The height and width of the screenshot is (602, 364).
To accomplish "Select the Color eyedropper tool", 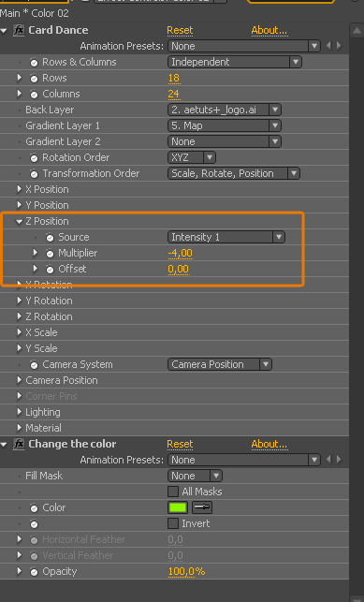I will pyautogui.click(x=202, y=507).
